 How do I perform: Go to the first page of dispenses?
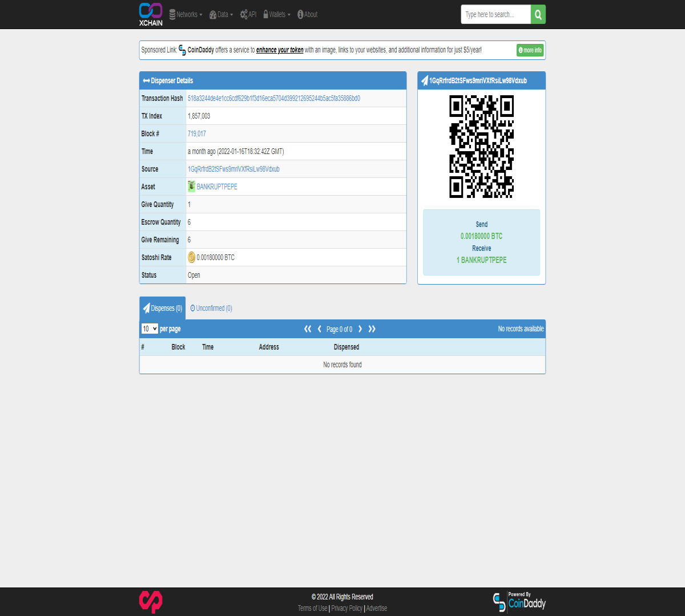(308, 329)
